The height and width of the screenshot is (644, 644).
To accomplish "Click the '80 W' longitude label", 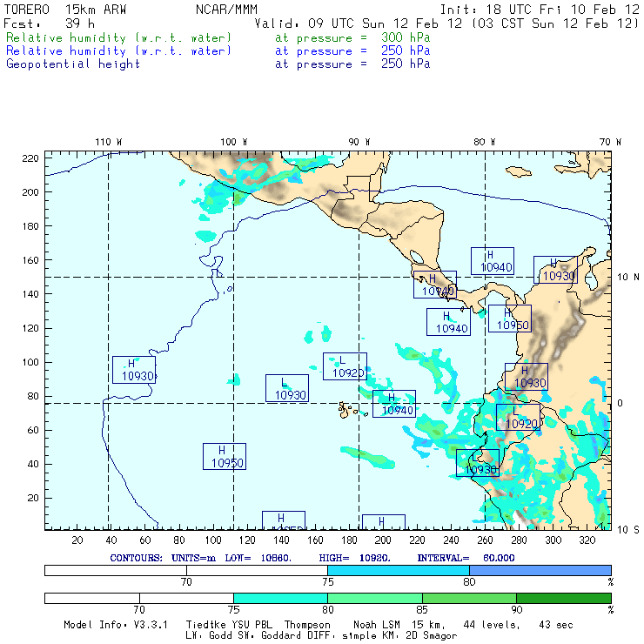I will (x=484, y=142).
